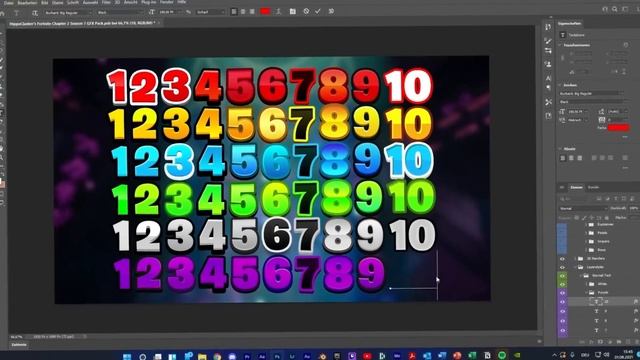Image resolution: width=640 pixels, height=360 pixels.
Task: Hide the 3D Numbers group
Action: (562, 259)
